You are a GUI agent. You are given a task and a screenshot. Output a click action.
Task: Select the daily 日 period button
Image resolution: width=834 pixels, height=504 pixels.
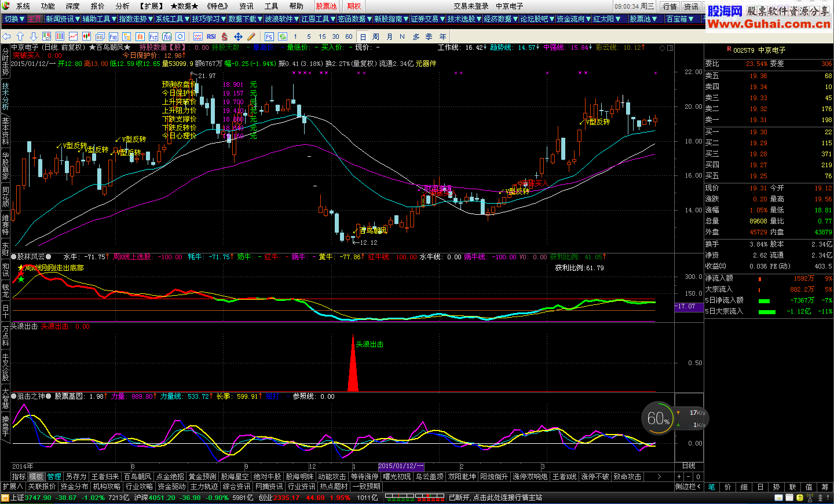[x=363, y=36]
